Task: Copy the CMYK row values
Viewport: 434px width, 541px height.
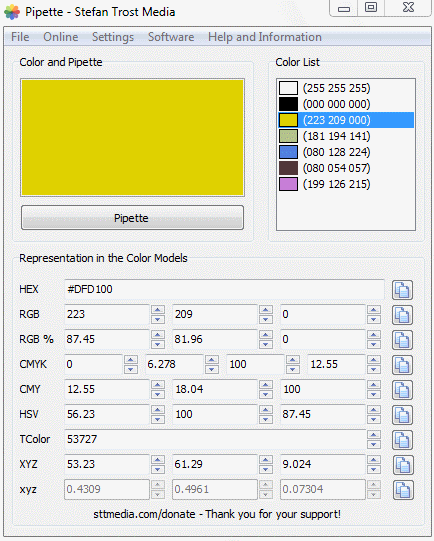Action: click(x=402, y=365)
